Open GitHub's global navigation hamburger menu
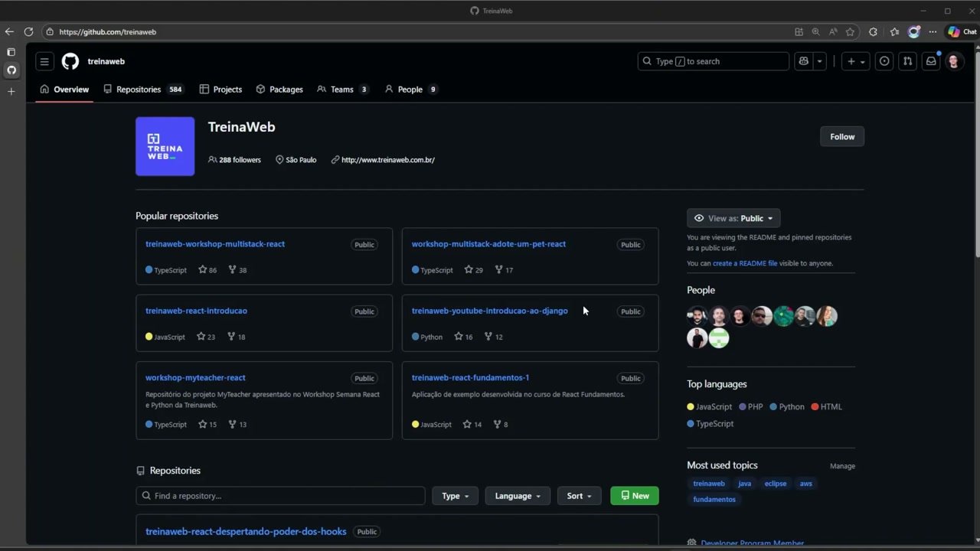 coord(44,61)
